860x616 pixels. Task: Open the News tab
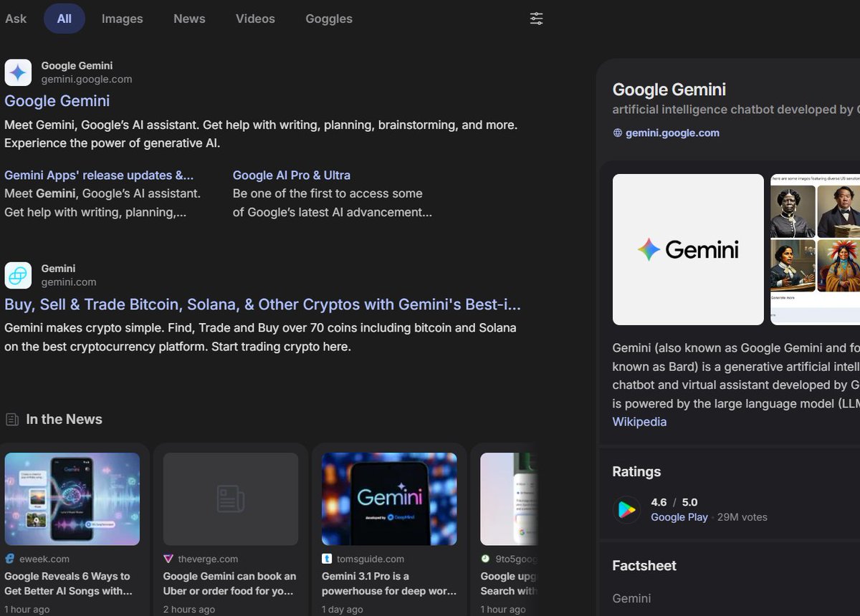(189, 19)
